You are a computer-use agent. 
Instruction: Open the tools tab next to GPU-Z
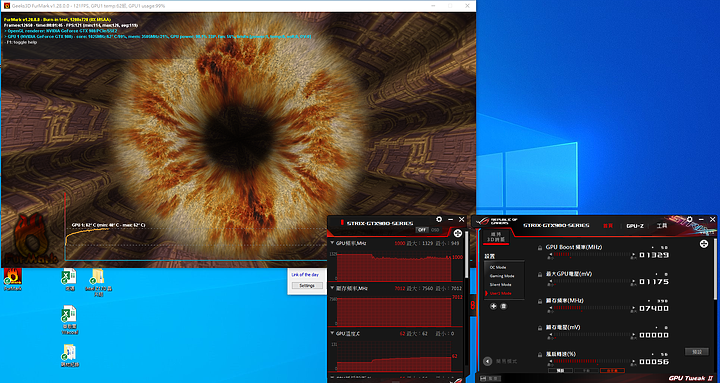(662, 225)
